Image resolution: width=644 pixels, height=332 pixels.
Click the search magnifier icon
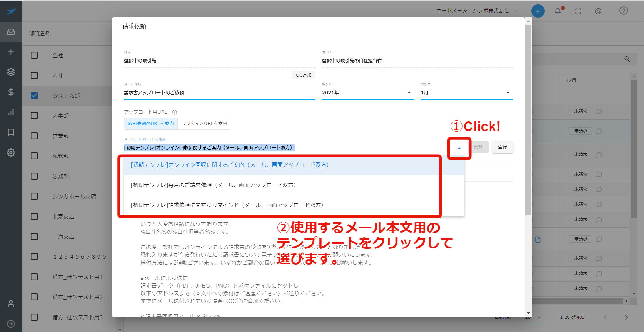click(x=627, y=59)
